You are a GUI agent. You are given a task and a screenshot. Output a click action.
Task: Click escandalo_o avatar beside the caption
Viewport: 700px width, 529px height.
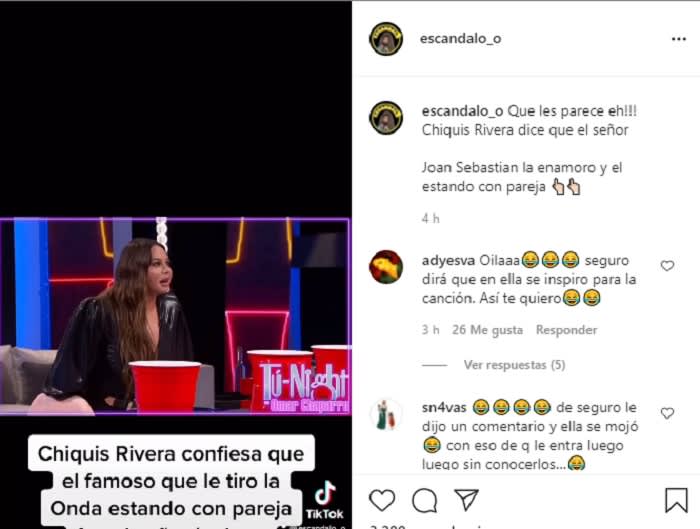[386, 118]
